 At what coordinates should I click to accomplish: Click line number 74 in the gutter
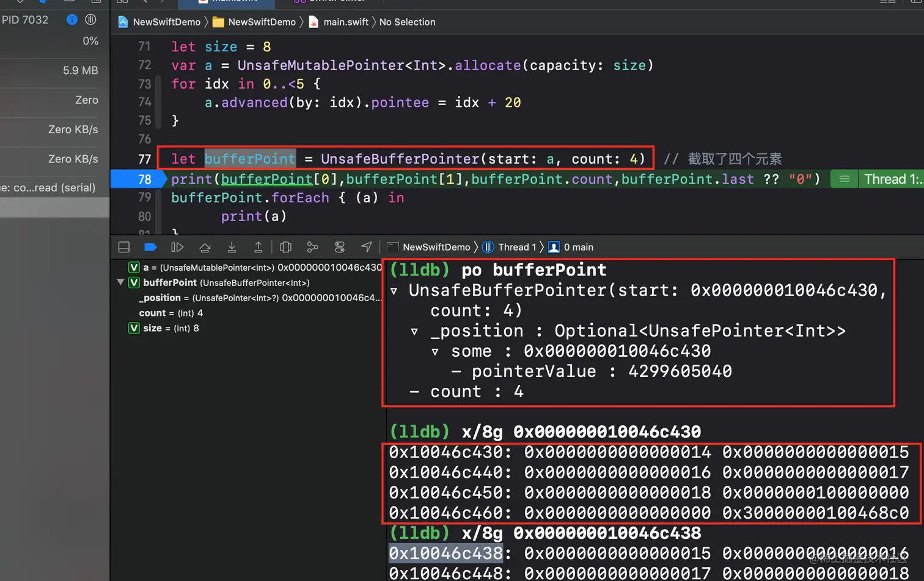tap(145, 102)
